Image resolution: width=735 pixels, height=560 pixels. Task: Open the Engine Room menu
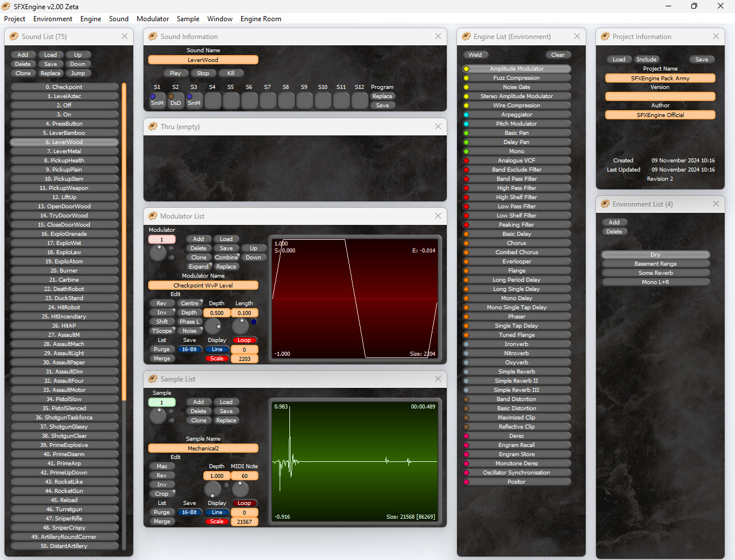261,19
